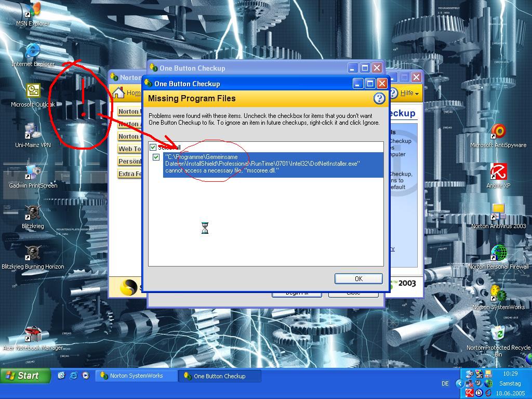This screenshot has height=399, width=532.
Task: Start Blitzkrieg game icon
Action: (33, 217)
